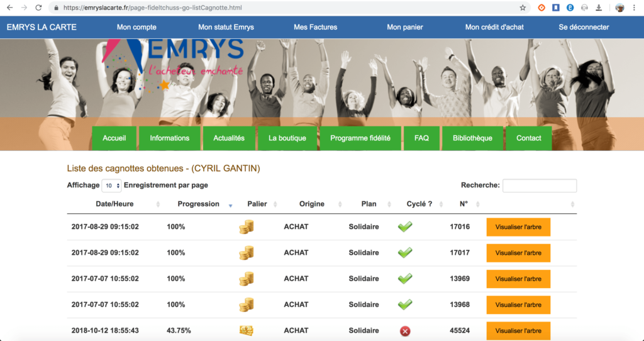This screenshot has width=644, height=341.
Task: Sort by the N° column
Action: point(464,204)
